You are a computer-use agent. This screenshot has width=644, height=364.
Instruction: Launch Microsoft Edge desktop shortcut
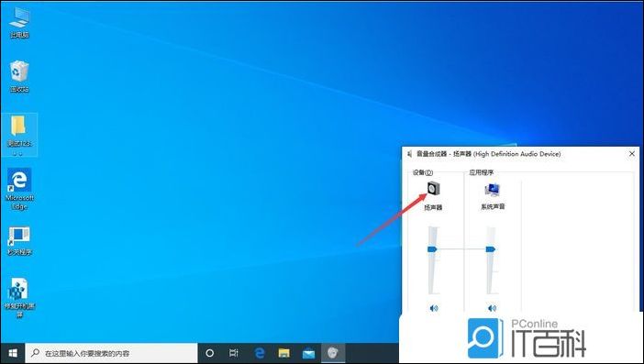click(x=19, y=189)
